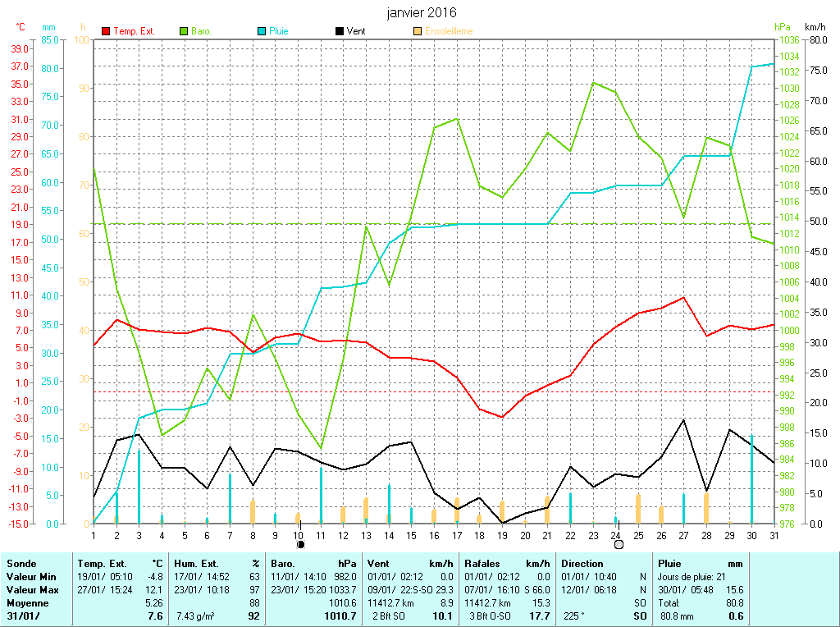
Task: Click the cyan Pluie legend square
Action: coord(262,31)
